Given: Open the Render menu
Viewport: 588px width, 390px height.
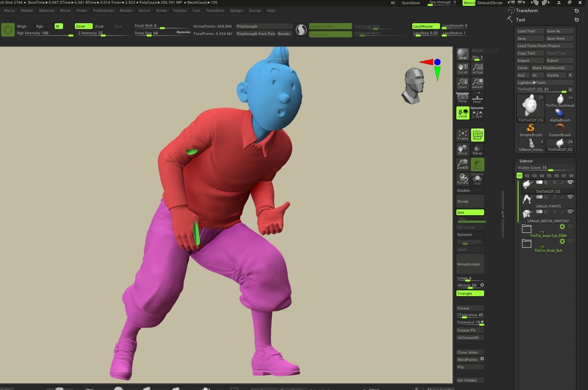Looking at the screenshot, I should [126, 11].
